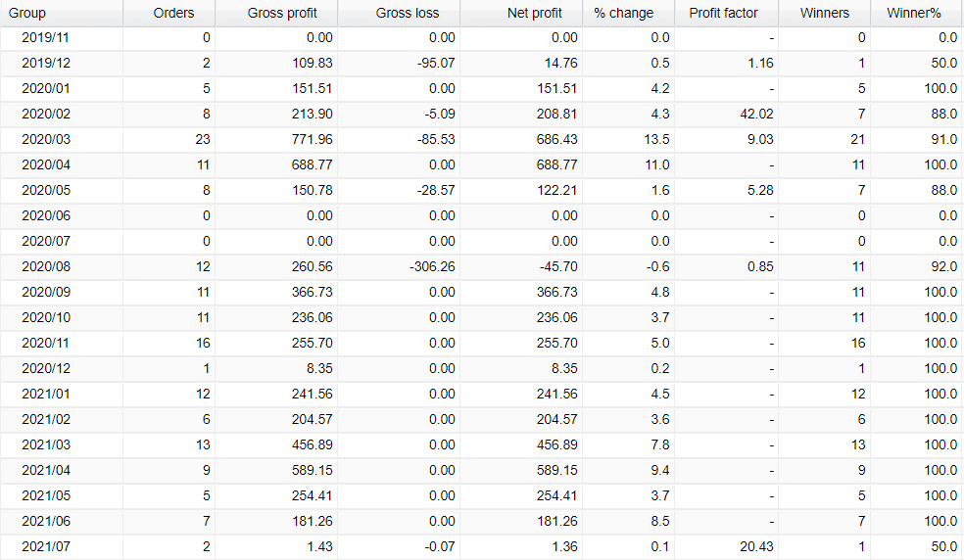Select the 2020/03 group row
This screenshot has width=964, height=560.
point(482,140)
